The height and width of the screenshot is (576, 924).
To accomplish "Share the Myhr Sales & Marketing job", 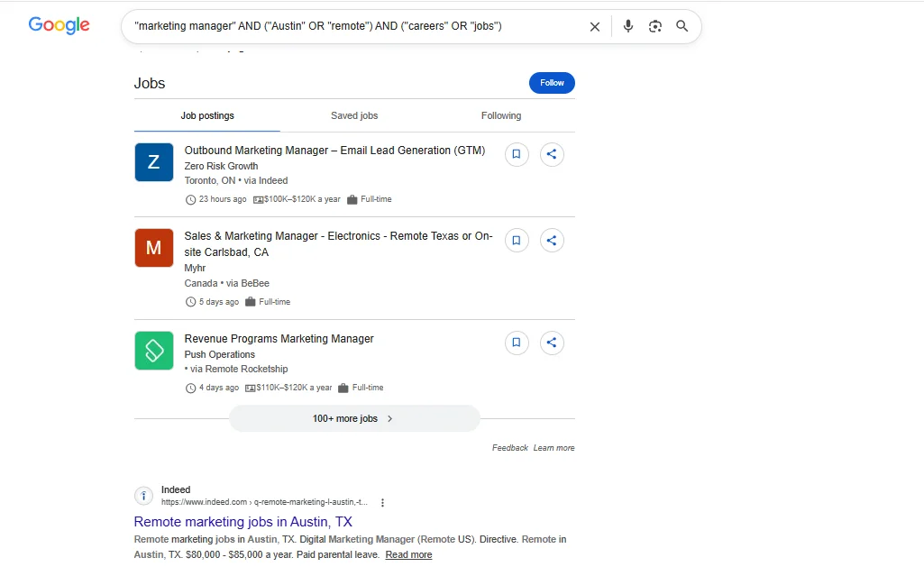I will tap(552, 241).
